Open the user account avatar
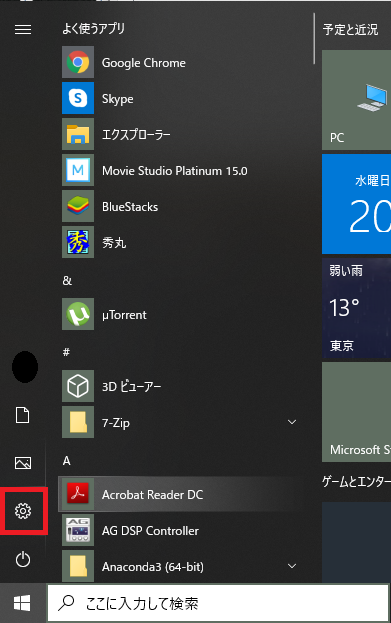The height and width of the screenshot is (623, 391). pyautogui.click(x=25, y=367)
